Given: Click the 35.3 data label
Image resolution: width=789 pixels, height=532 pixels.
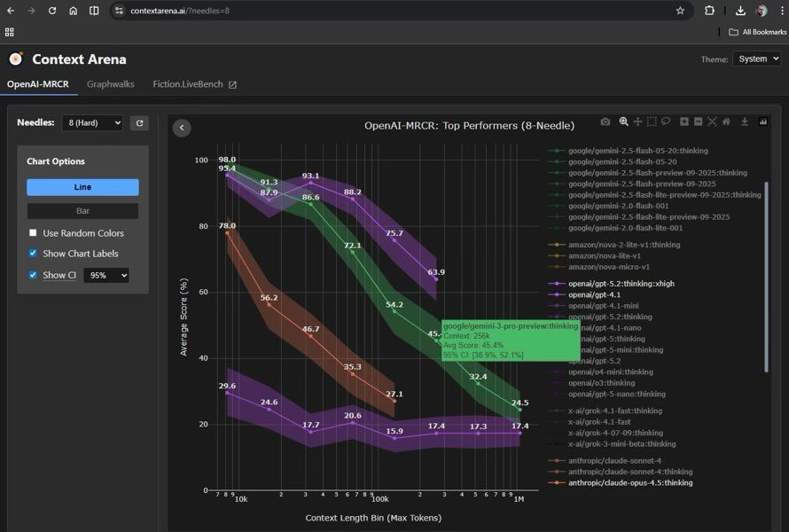Looking at the screenshot, I should tap(353, 367).
